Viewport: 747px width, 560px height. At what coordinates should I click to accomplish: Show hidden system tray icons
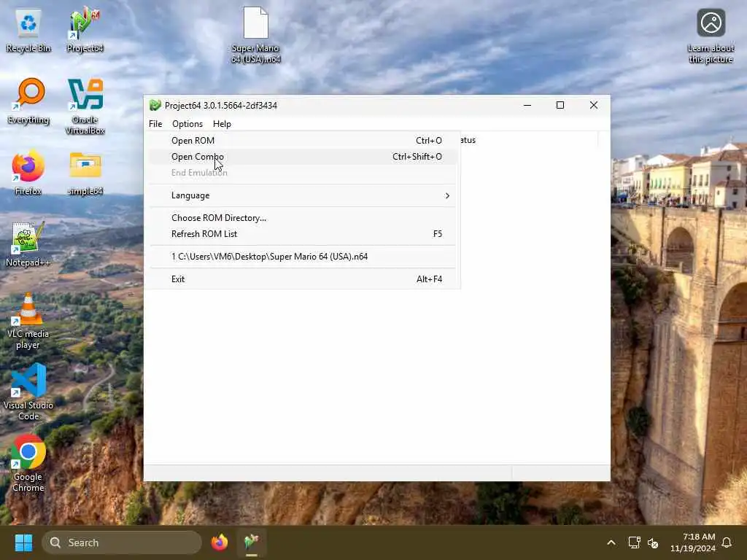tap(611, 542)
